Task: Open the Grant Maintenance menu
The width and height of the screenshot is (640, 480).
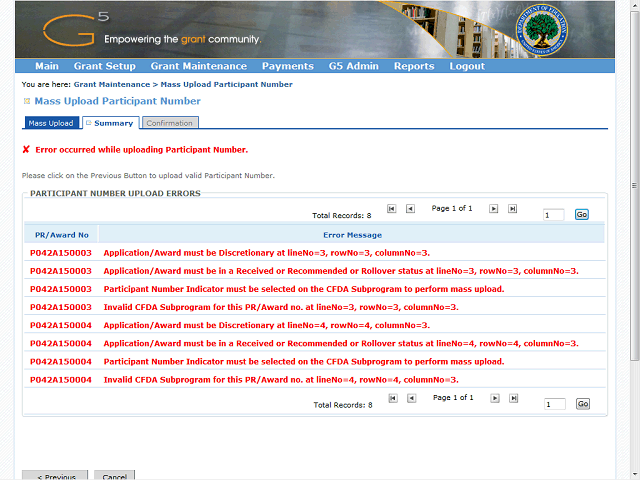Action: coord(199,66)
